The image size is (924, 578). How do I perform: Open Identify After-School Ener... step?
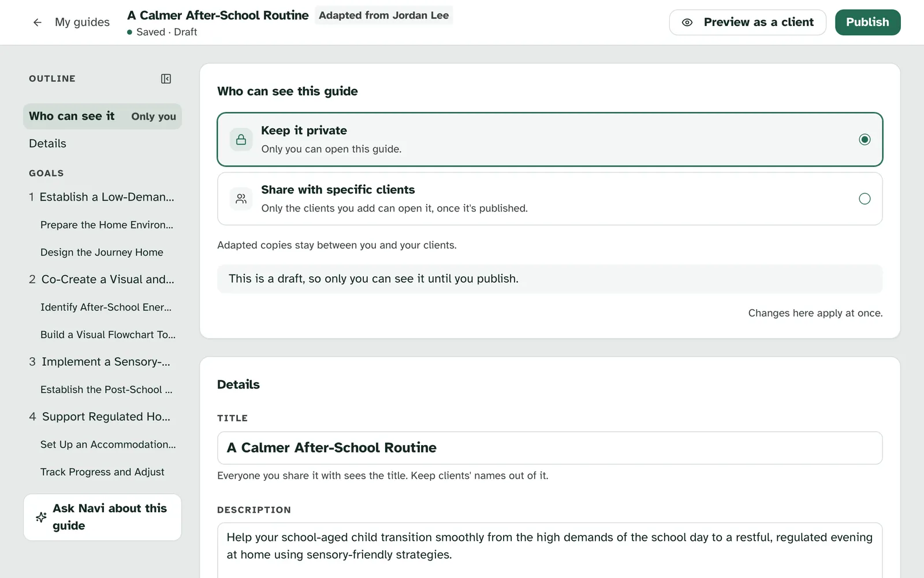(106, 307)
